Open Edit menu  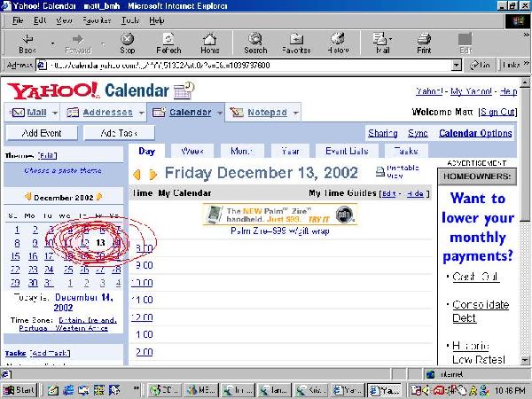click(x=40, y=20)
